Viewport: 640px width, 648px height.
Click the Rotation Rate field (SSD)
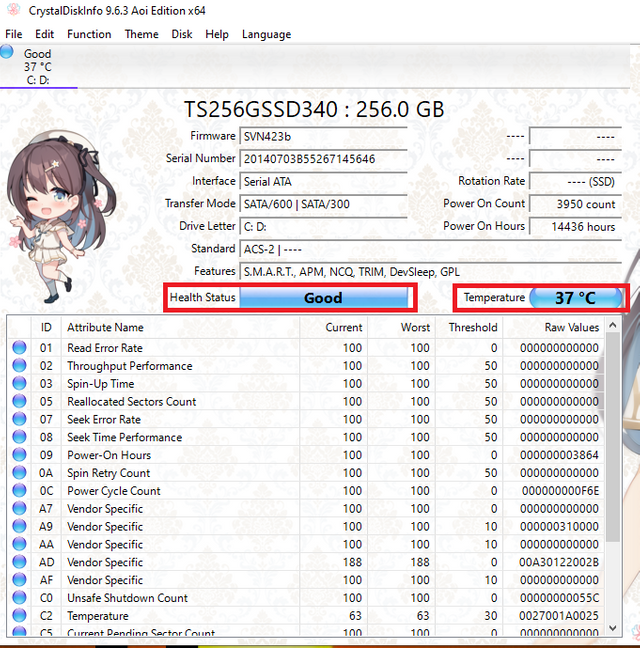click(x=576, y=181)
